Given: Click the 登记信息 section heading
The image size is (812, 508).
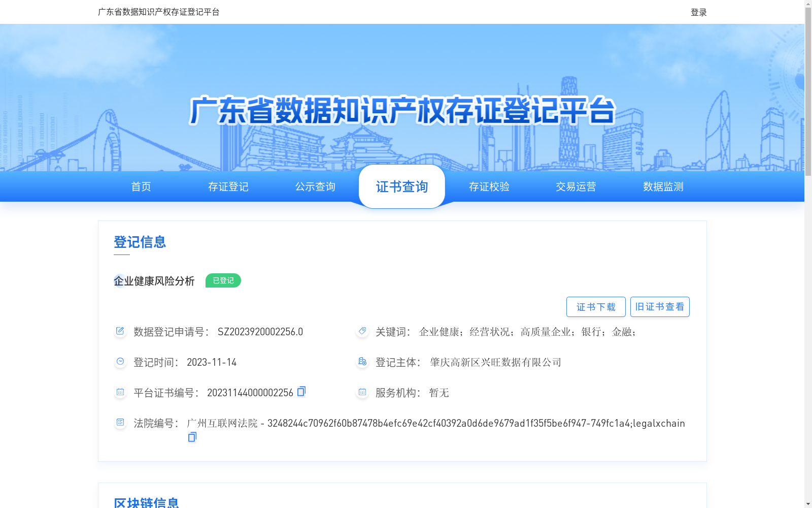Looking at the screenshot, I should pyautogui.click(x=140, y=242).
